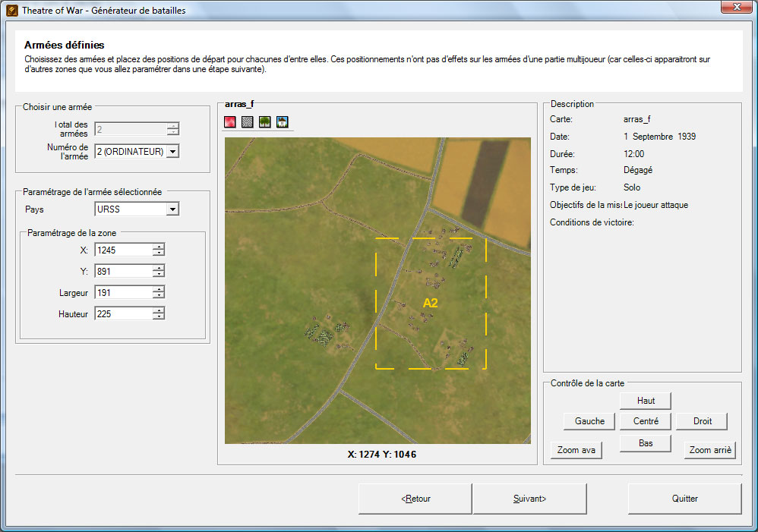The image size is (758, 532).
Task: Select the A2 zone on the map
Action: click(x=431, y=303)
